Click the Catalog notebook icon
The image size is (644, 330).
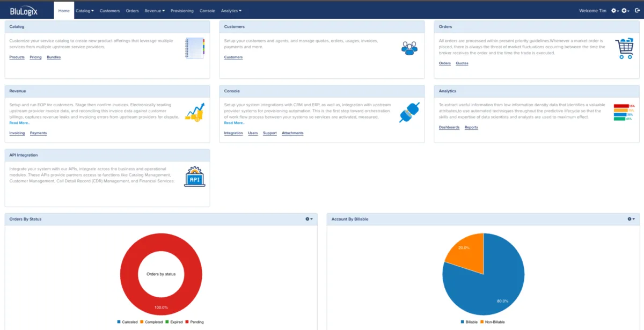(194, 48)
